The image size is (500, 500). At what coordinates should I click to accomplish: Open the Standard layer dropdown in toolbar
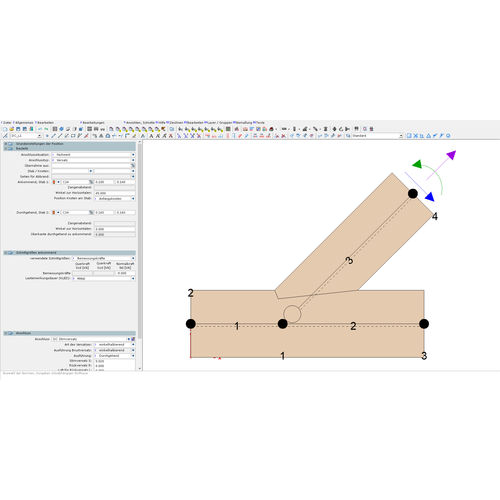401,136
